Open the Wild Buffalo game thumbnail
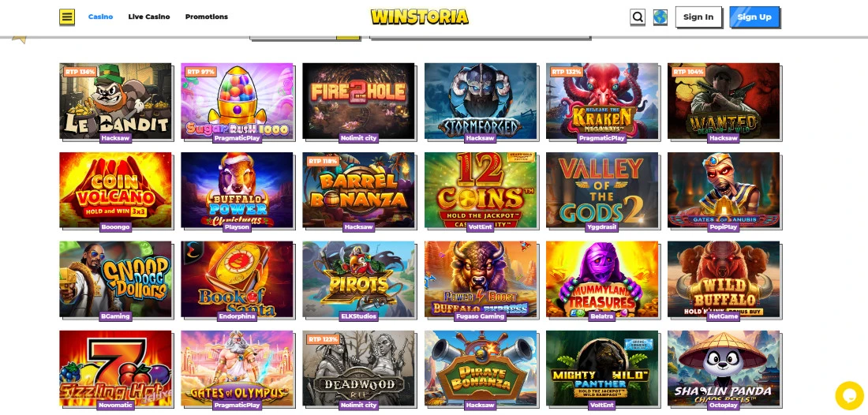Image resolution: width=868 pixels, height=415 pixels. click(724, 279)
